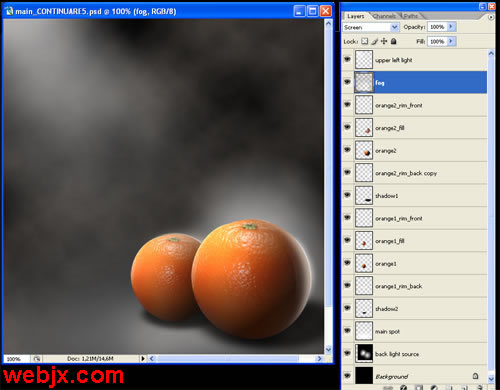Screen dimensions: 500x390
Task: Click the zoom percentage field in status bar
Action: click(17, 359)
